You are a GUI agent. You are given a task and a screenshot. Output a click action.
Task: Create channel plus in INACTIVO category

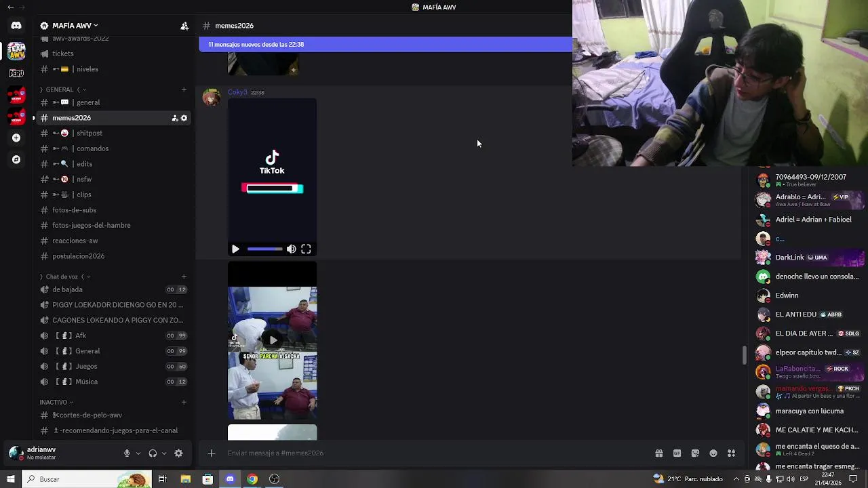click(x=184, y=402)
